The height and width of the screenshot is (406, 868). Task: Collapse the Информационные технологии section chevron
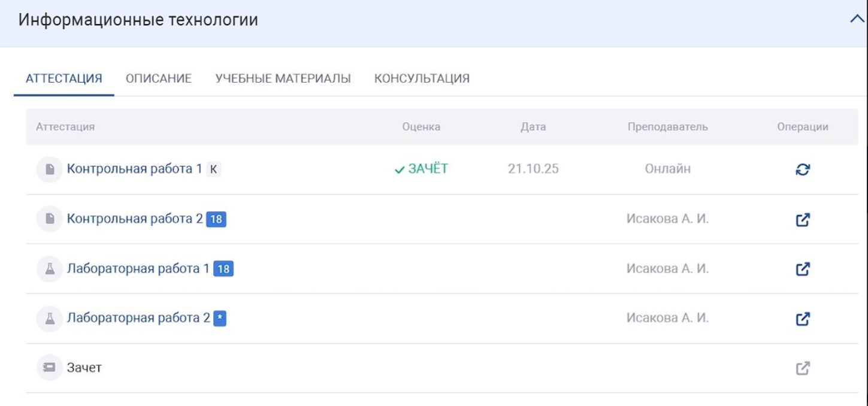click(x=855, y=20)
